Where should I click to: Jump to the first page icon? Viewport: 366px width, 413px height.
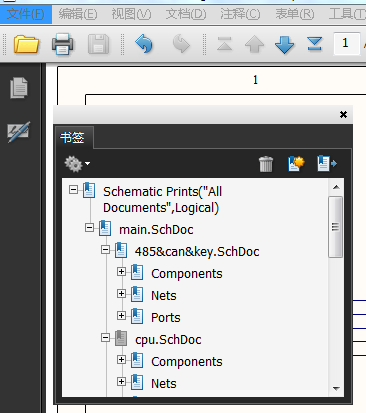224,44
